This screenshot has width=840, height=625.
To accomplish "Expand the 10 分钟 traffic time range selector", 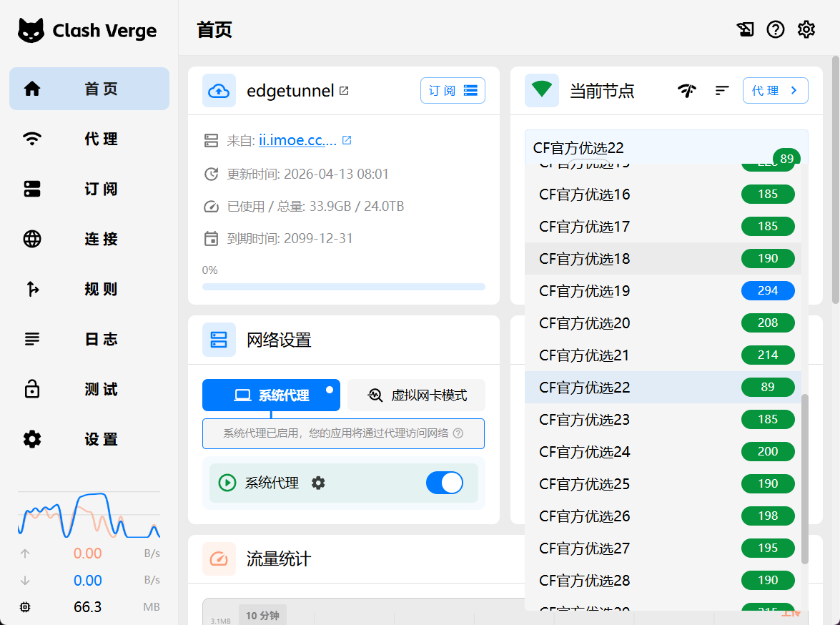I will [262, 614].
